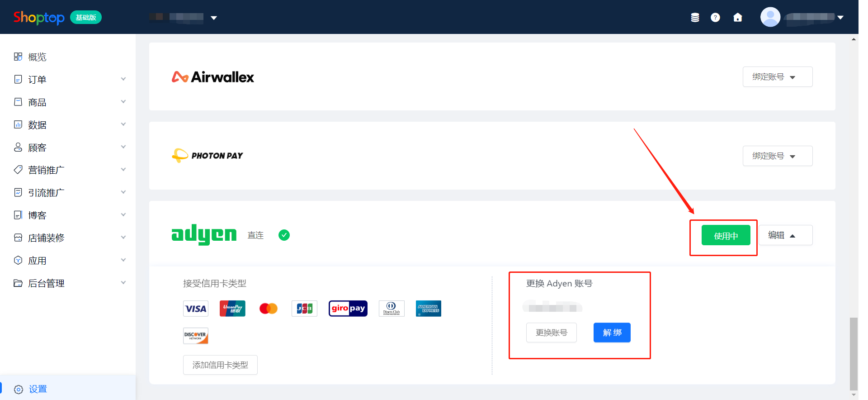Click the 店铺装修 shop icon
Image resolution: width=868 pixels, height=400 pixels.
pyautogui.click(x=18, y=238)
